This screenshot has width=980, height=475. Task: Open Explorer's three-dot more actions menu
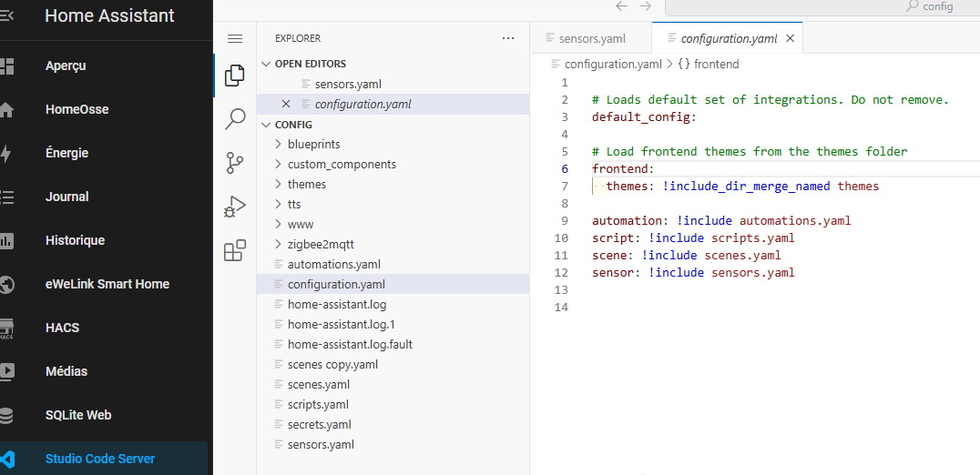pyautogui.click(x=508, y=38)
